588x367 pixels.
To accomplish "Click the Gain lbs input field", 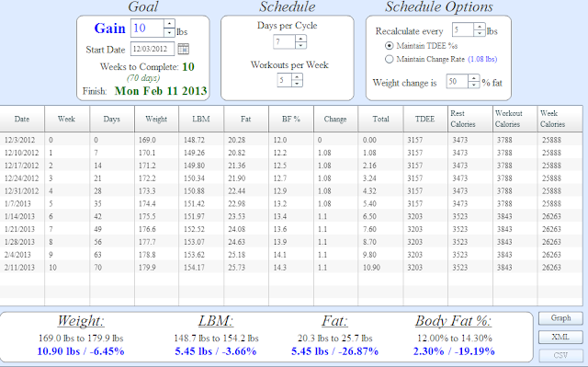I will point(147,29).
